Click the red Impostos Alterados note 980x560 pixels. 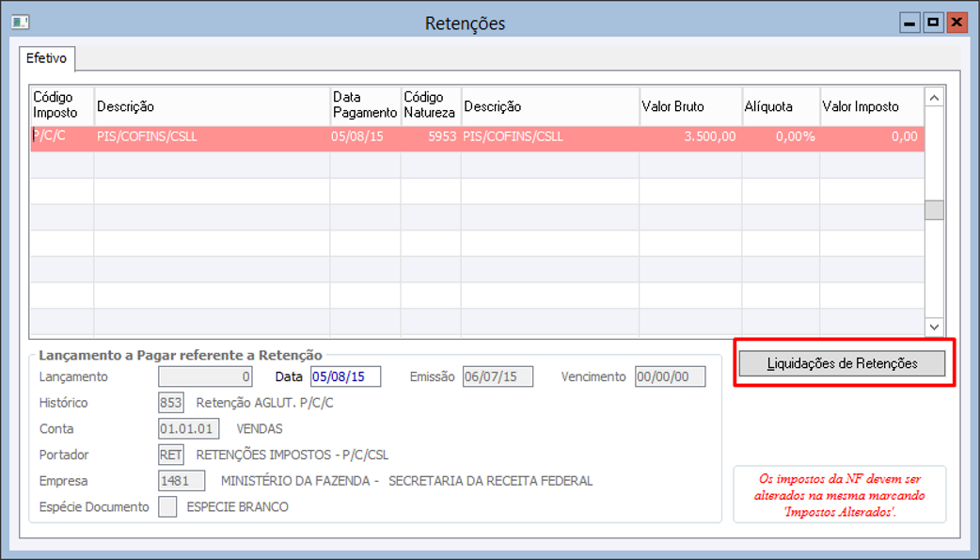839,495
